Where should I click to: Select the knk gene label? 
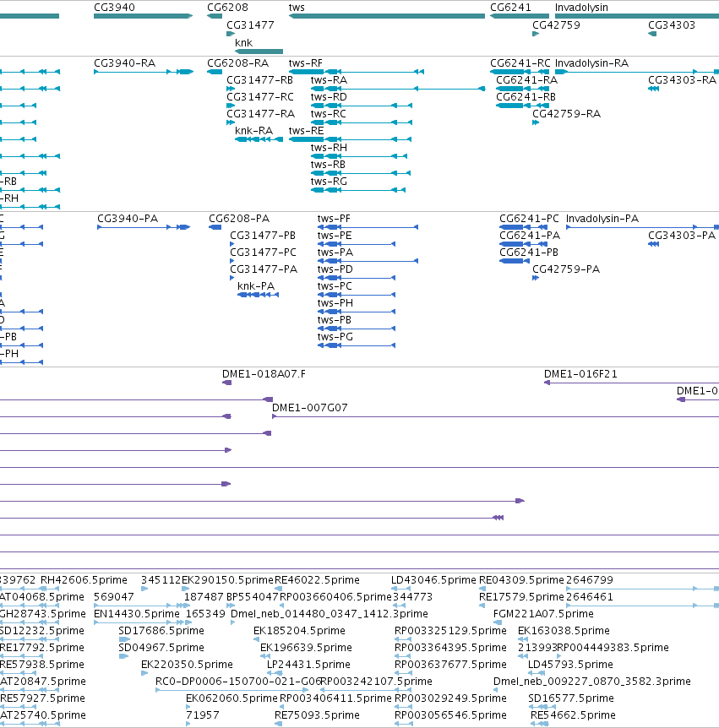(x=244, y=43)
